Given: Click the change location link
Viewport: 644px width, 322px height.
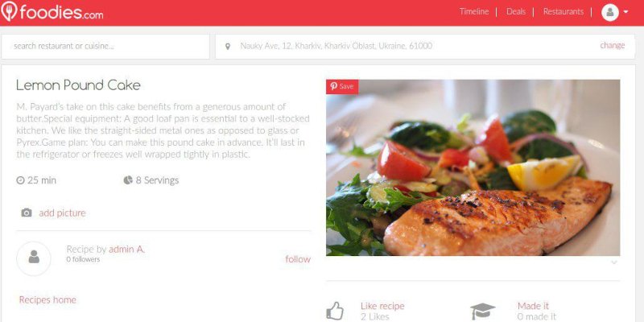Looking at the screenshot, I should pyautogui.click(x=612, y=46).
